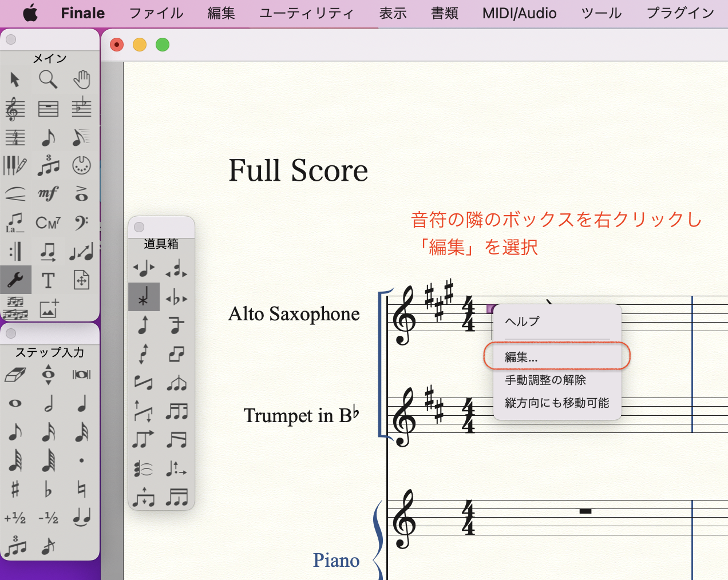Pick the grace note tool
Screen dimensions: 728x580
coord(49,547)
